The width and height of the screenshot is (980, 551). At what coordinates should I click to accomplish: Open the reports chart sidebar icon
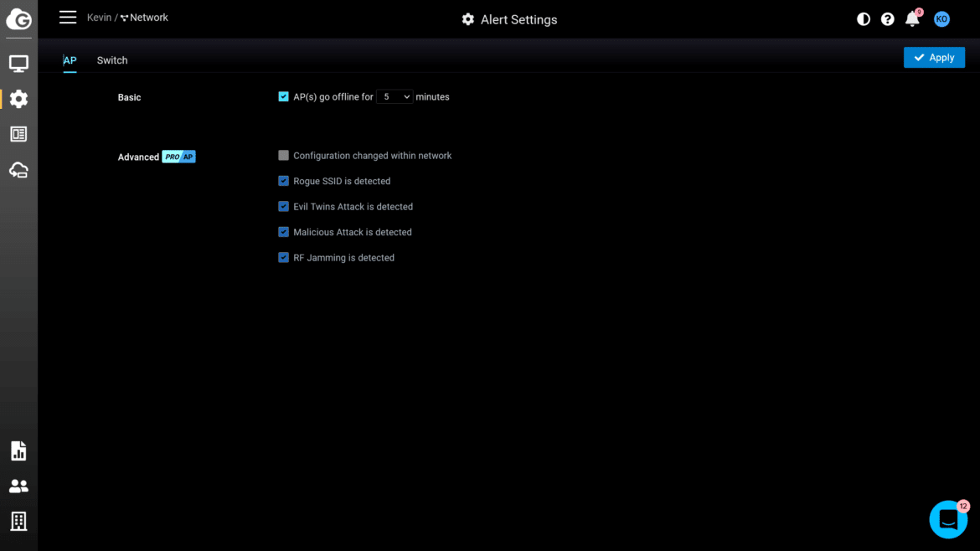point(18,451)
